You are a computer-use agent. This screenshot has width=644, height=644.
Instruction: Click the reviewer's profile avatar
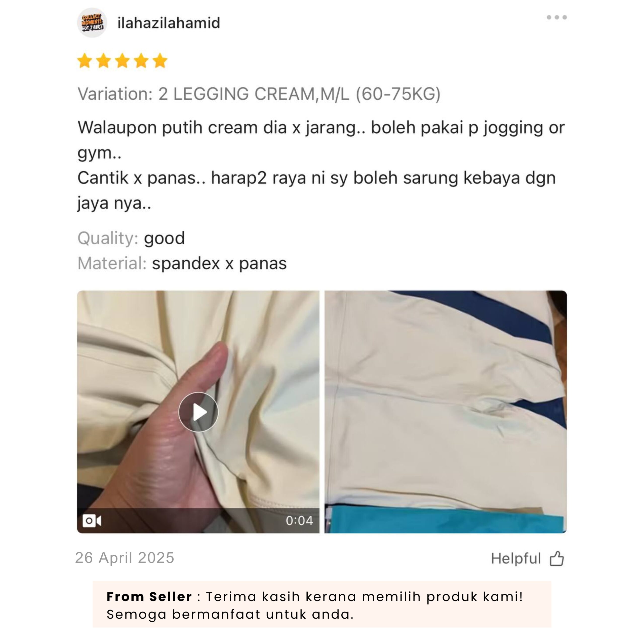click(x=92, y=23)
